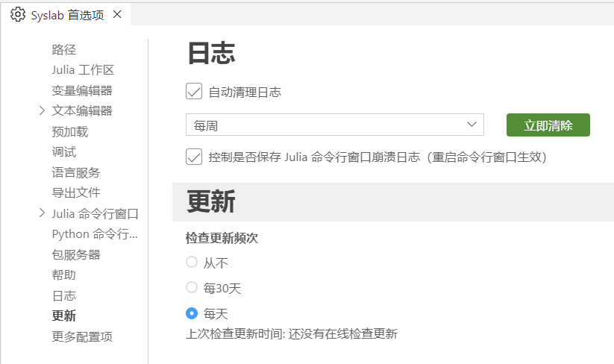The image size is (614, 364).
Task: Select the 每30天 update frequency radio
Action: 192,287
